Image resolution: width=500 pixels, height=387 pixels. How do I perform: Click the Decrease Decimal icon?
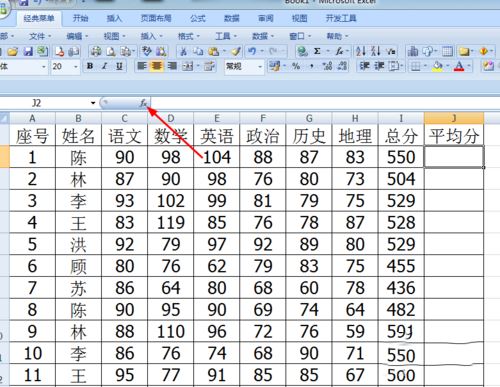[342, 66]
